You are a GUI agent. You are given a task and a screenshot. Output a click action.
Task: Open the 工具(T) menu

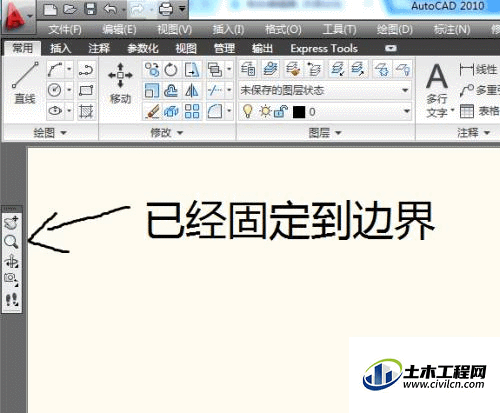[339, 30]
